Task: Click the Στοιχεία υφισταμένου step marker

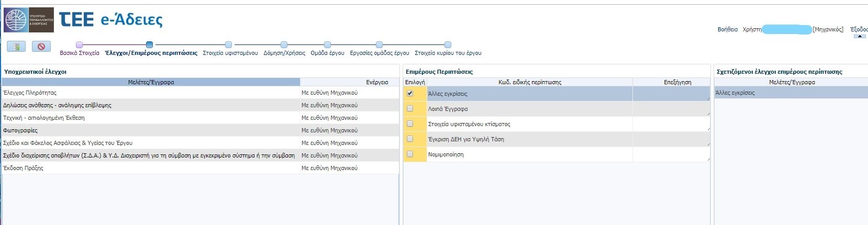Action: (x=228, y=45)
